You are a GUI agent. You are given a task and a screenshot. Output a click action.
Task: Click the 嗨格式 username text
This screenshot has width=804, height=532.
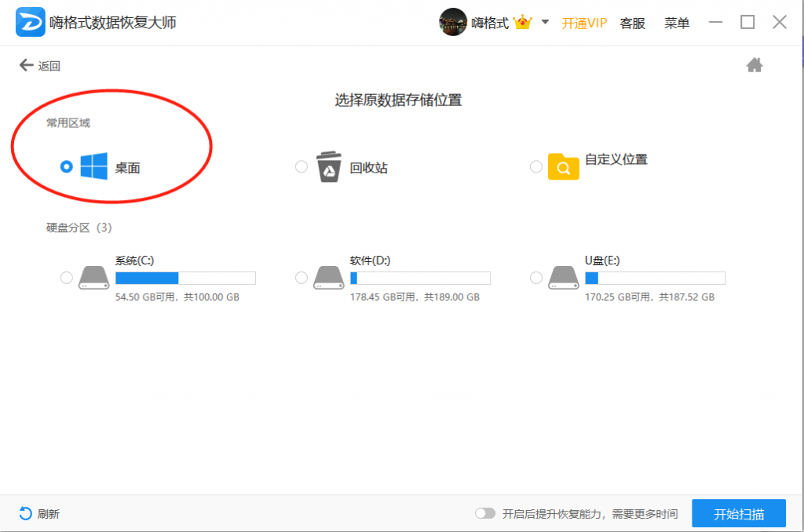click(x=490, y=23)
